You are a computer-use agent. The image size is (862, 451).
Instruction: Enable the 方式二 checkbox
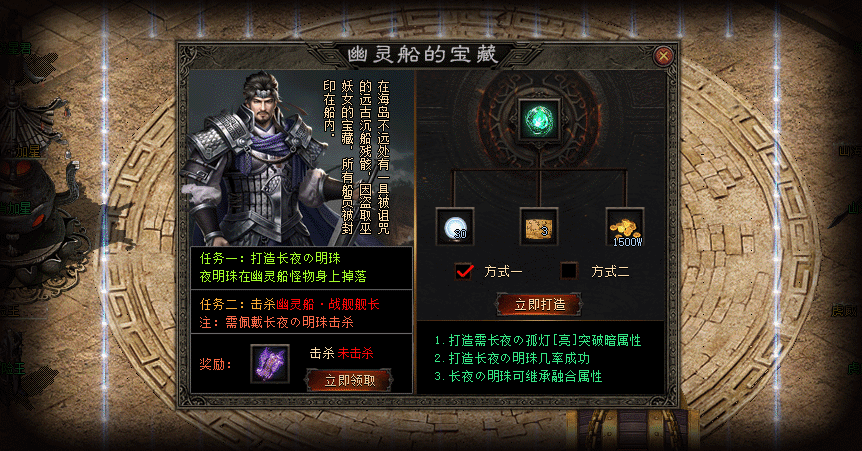click(x=569, y=271)
